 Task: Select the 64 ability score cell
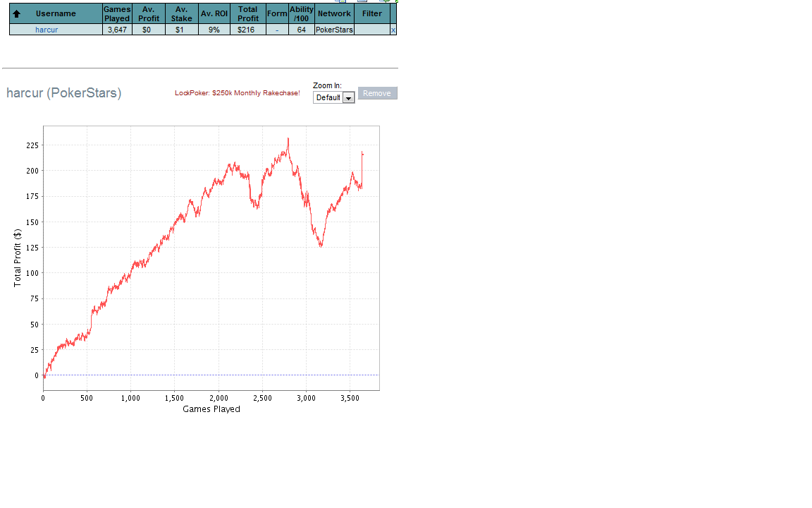[302, 30]
